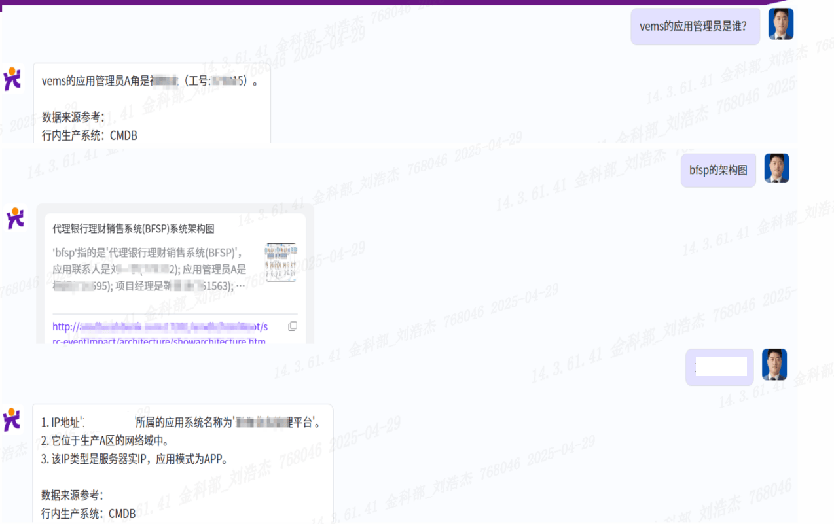This screenshot has width=834, height=525.
Task: Click user avatar next to the vems question
Action: point(780,24)
